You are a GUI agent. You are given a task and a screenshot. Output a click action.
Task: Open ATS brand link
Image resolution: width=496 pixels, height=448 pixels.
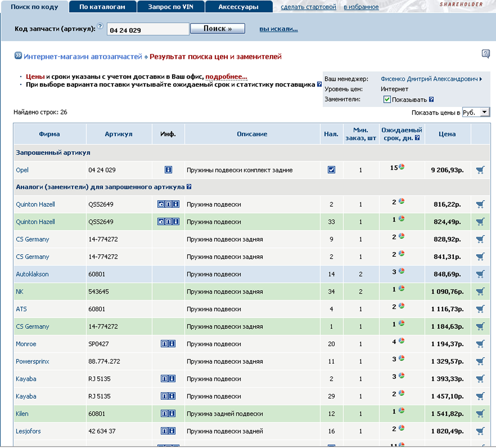click(21, 309)
